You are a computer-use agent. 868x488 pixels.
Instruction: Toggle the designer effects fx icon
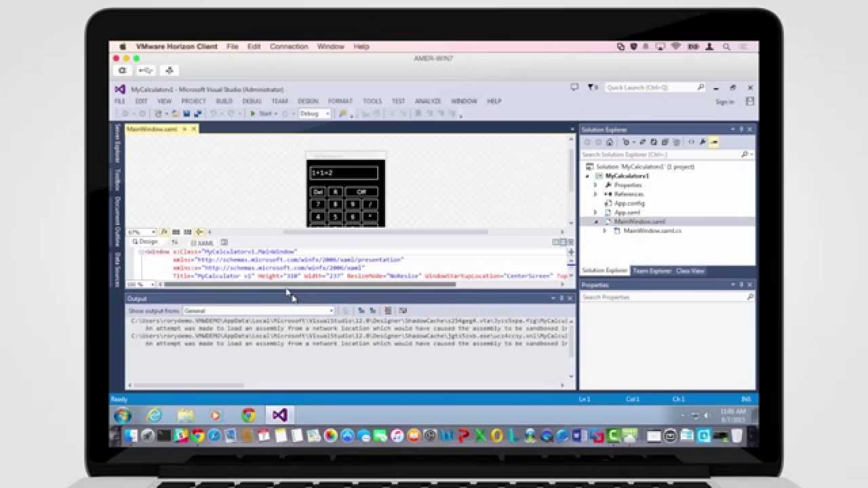tap(164, 232)
